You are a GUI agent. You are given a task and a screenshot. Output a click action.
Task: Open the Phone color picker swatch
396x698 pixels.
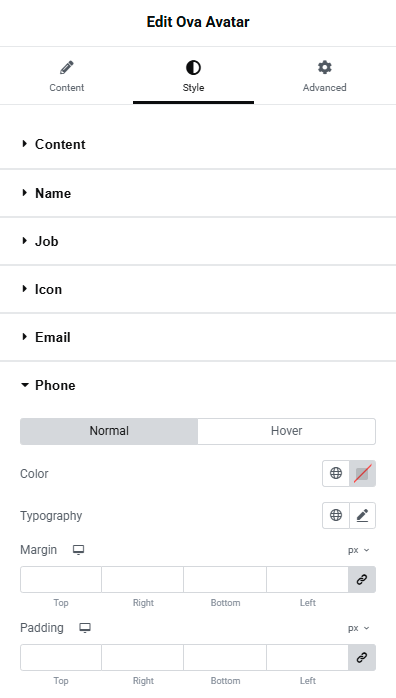(x=363, y=473)
